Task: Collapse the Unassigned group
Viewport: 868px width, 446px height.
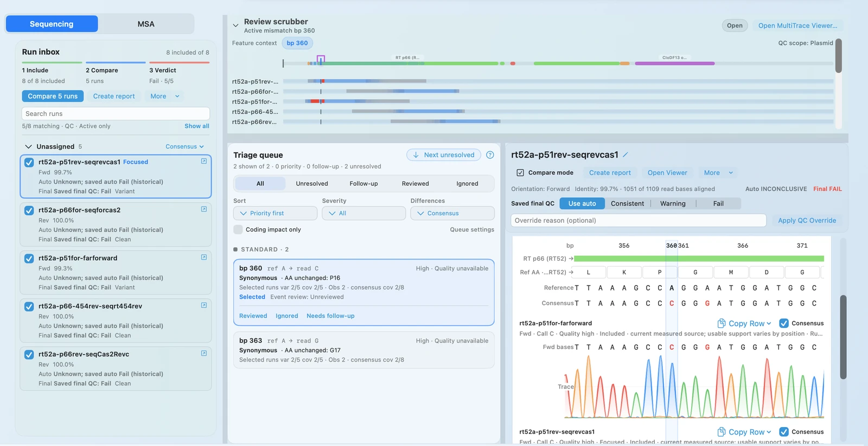Action: pos(28,147)
